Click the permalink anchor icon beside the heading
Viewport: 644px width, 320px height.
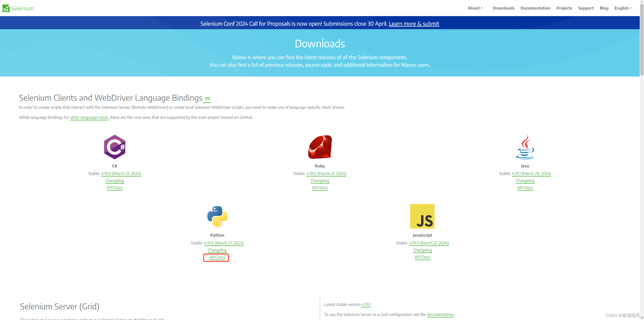[x=207, y=98]
